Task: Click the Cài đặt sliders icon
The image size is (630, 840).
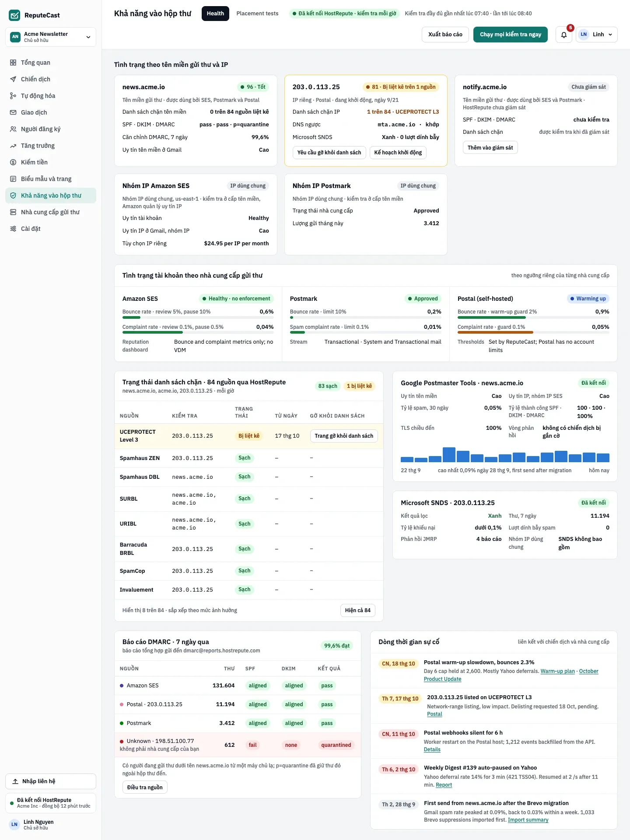Action: tap(13, 229)
